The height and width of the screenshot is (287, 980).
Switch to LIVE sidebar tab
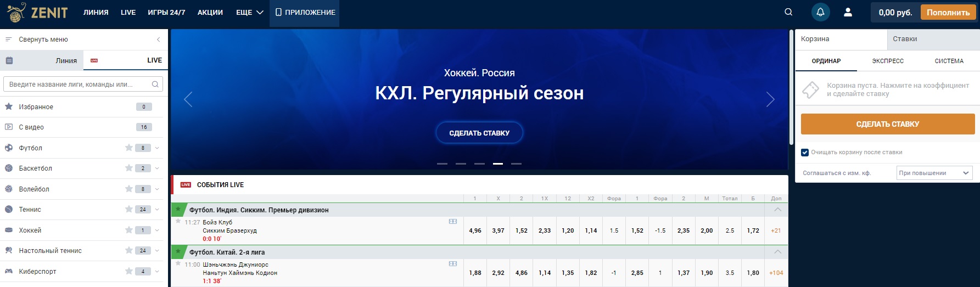[126, 60]
